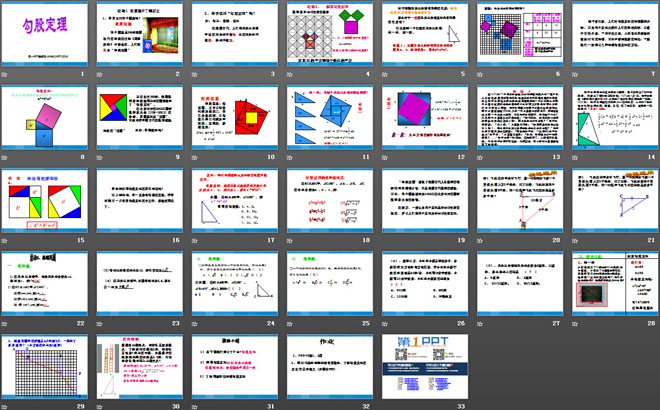The height and width of the screenshot is (410, 660).
Task: Select slide 27 thumbnail
Action: [x=520, y=283]
